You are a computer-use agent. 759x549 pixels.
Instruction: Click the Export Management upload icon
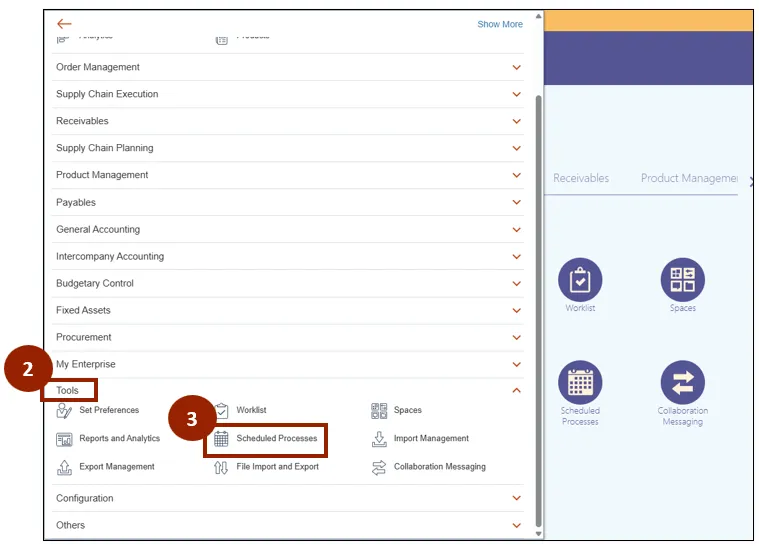click(x=64, y=467)
